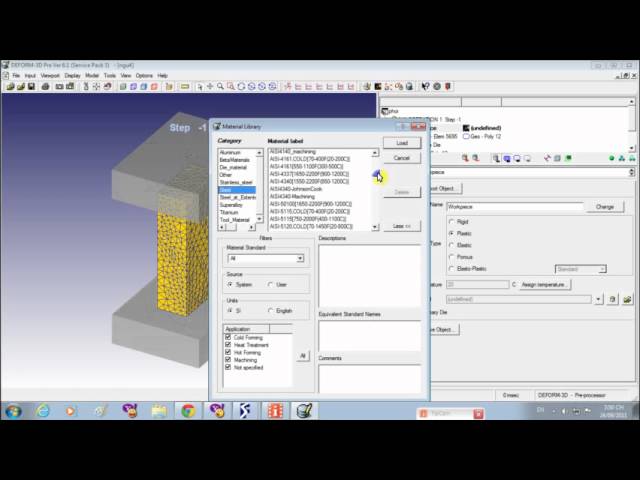This screenshot has width=640, height=480.
Task: Toggle Hot Forming application checkbox
Action: point(228,352)
